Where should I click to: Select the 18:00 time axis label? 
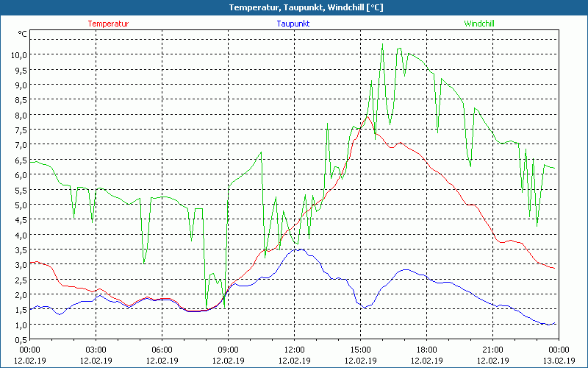coord(426,350)
